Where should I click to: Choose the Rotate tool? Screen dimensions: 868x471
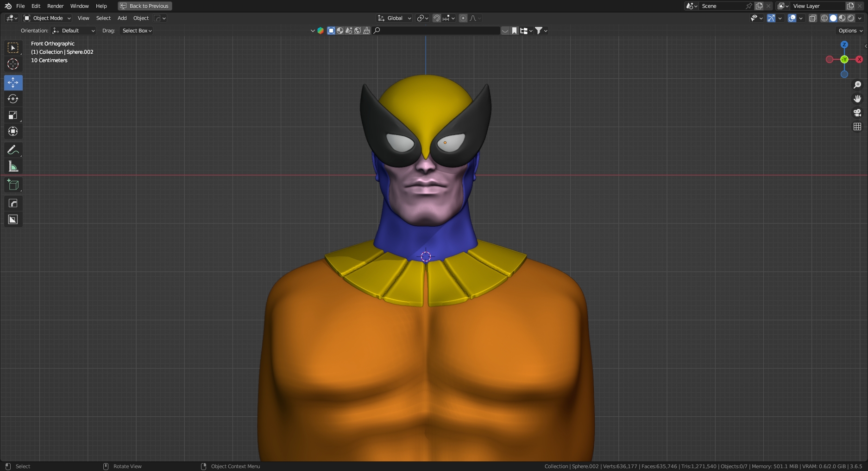point(13,99)
